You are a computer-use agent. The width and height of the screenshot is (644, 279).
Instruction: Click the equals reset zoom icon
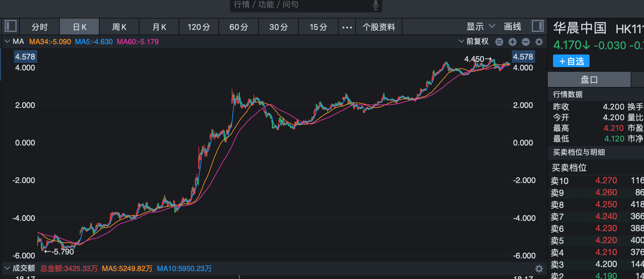pyautogui.click(x=499, y=42)
